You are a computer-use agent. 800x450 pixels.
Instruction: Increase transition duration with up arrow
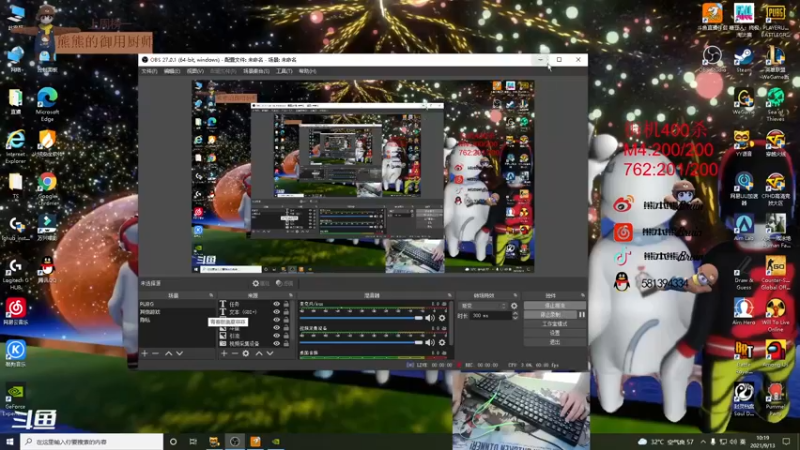(515, 313)
